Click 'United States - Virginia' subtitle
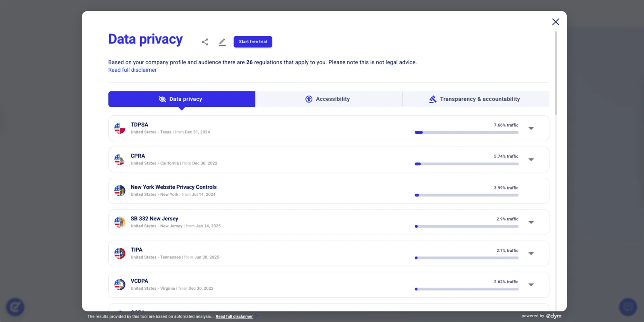Image resolution: width=644 pixels, height=322 pixels. click(x=153, y=289)
